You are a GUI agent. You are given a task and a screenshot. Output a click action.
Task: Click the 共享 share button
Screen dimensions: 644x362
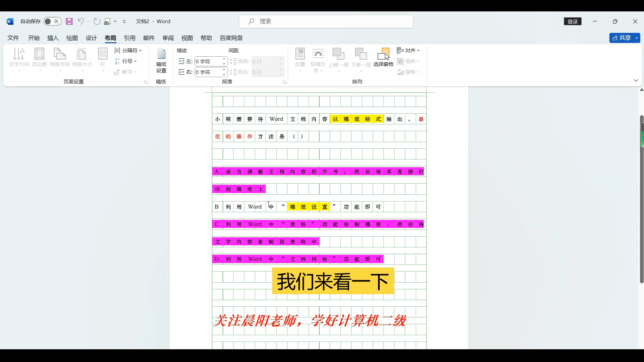click(624, 38)
